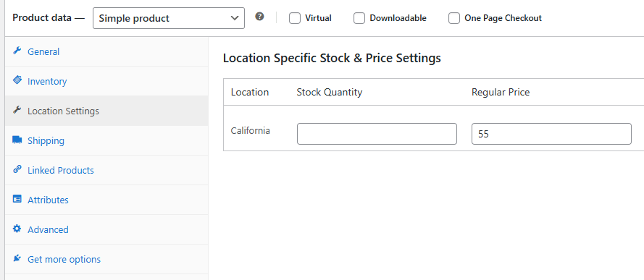The height and width of the screenshot is (280, 644).
Task: Click the Location Specific Stock & Price Settings heading
Action: (332, 58)
